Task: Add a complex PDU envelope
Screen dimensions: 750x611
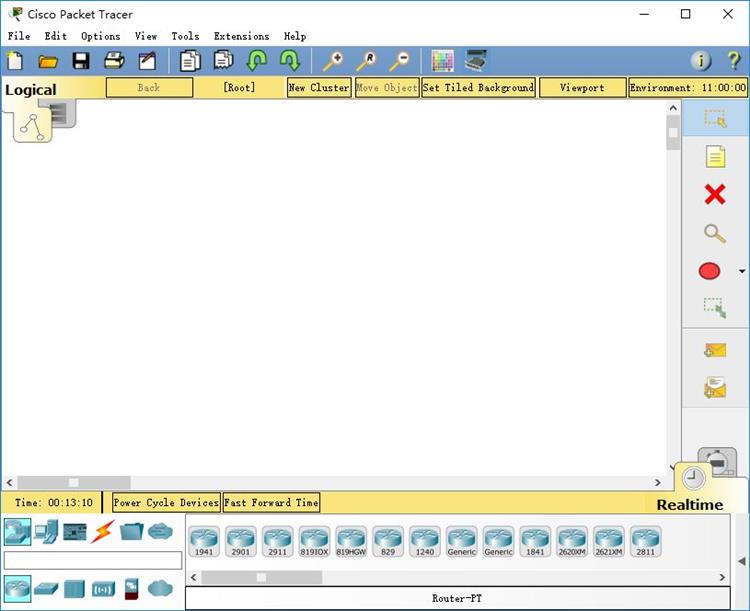Action: tap(715, 388)
